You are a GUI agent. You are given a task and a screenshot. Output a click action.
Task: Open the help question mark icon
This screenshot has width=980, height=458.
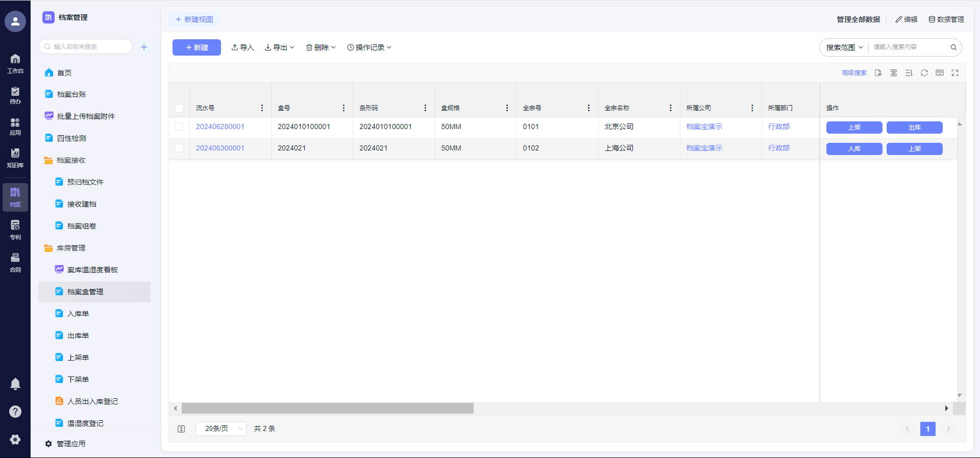coord(15,412)
